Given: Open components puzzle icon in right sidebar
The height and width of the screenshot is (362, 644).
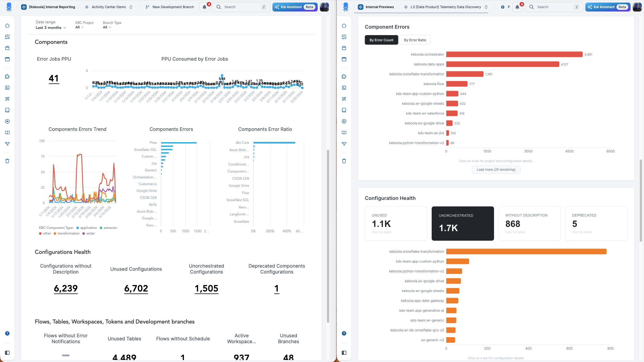Looking at the screenshot, I should tap(344, 76).
